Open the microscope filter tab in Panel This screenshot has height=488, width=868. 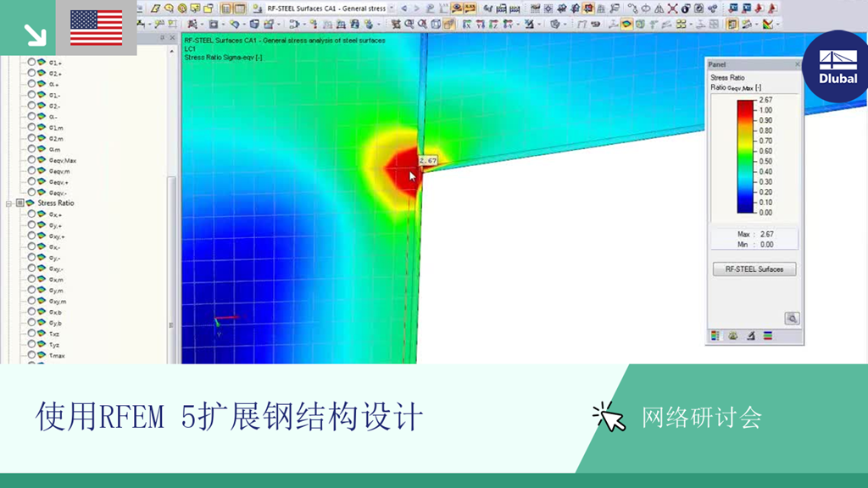click(751, 335)
